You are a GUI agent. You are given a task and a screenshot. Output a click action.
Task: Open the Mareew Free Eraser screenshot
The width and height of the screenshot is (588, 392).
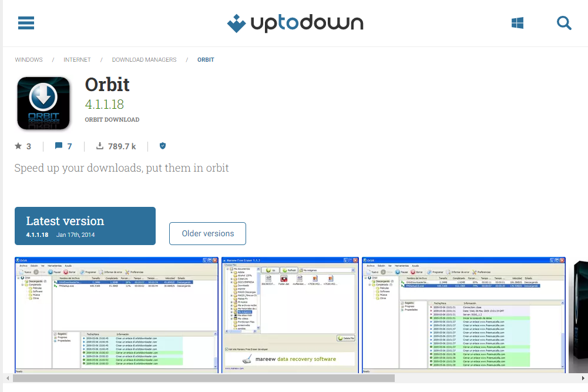290,314
